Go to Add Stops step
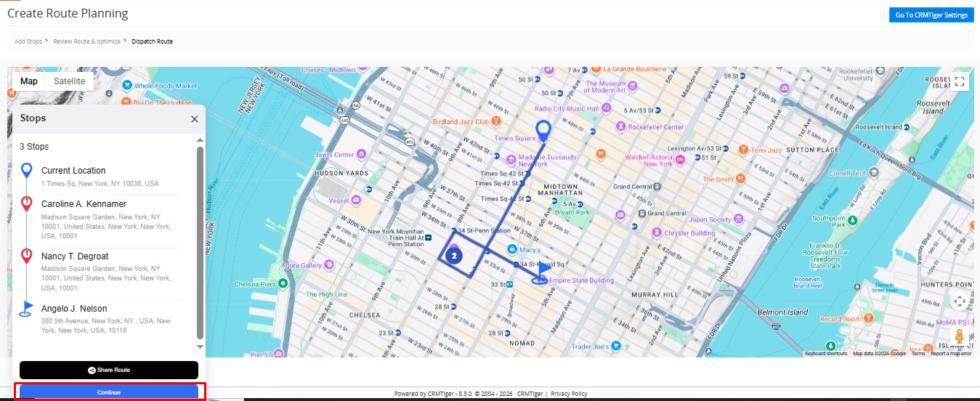Viewport: 980px width, 401px height. pos(28,41)
